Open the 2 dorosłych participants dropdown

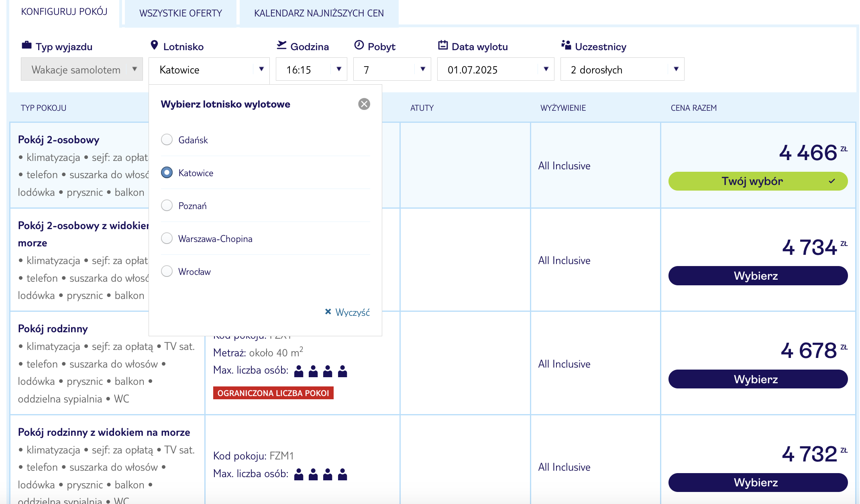point(622,69)
